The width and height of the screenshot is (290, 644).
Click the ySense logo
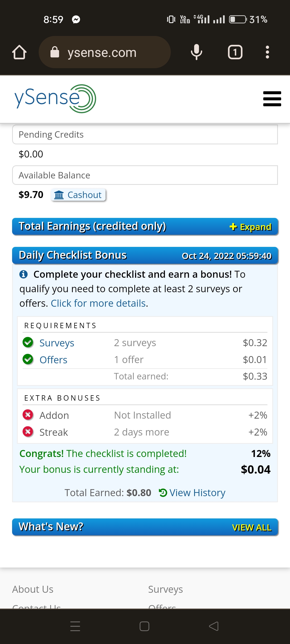[55, 99]
